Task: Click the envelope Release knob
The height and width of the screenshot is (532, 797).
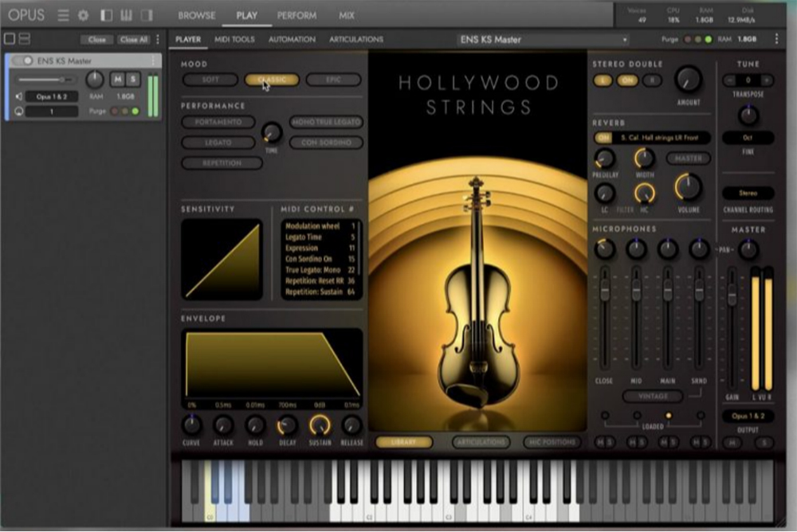Action: click(x=351, y=424)
